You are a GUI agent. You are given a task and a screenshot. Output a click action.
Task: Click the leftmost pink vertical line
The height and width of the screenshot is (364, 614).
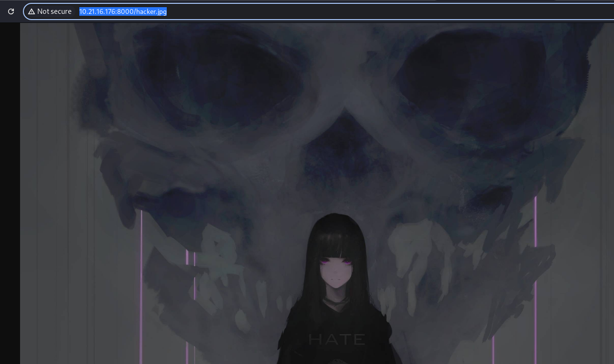tap(141, 287)
